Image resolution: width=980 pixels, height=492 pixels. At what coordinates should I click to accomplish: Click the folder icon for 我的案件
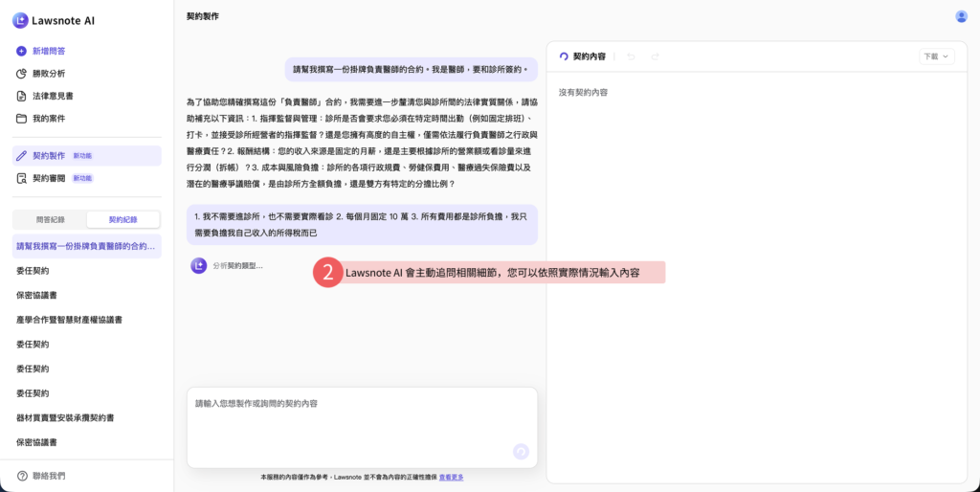pyautogui.click(x=21, y=119)
